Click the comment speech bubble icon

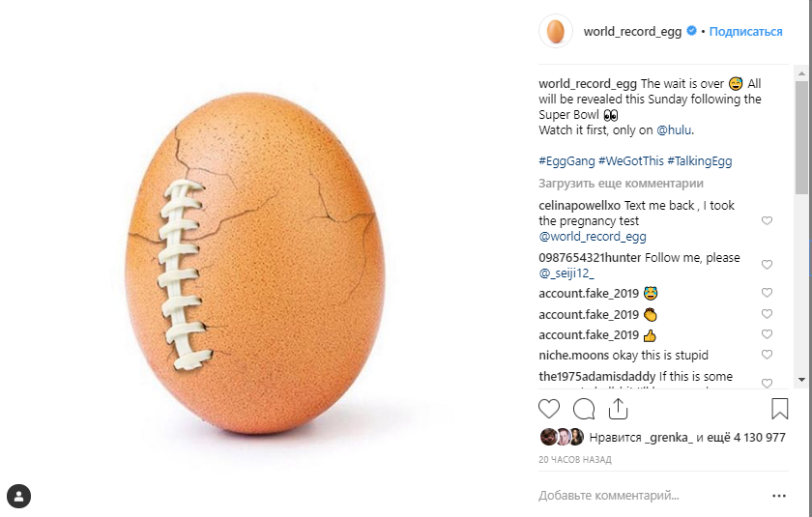[584, 409]
